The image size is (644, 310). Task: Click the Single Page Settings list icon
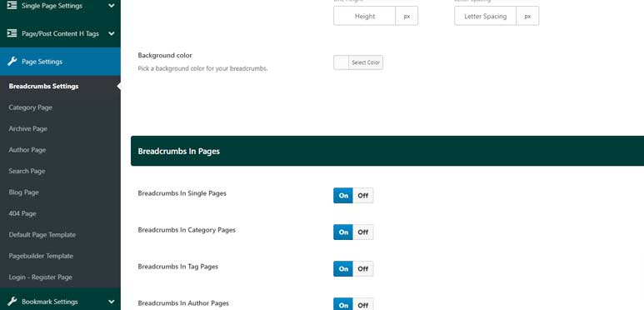click(x=12, y=6)
